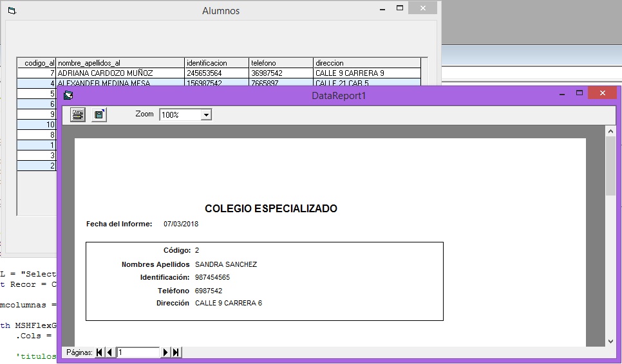Click the identificacion column header
Screen dimensions: 622x364
pyautogui.click(x=216, y=63)
